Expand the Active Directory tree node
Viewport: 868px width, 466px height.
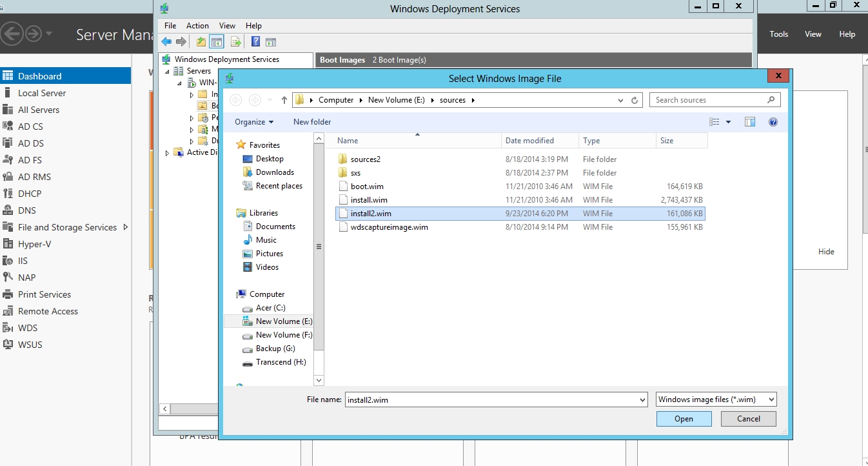coord(168,153)
